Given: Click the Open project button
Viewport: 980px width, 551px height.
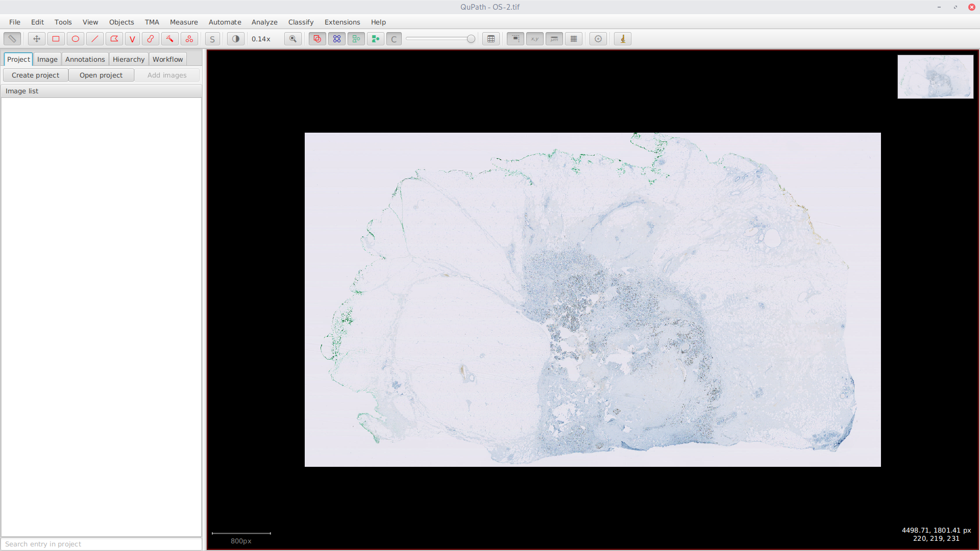Looking at the screenshot, I should click(101, 75).
